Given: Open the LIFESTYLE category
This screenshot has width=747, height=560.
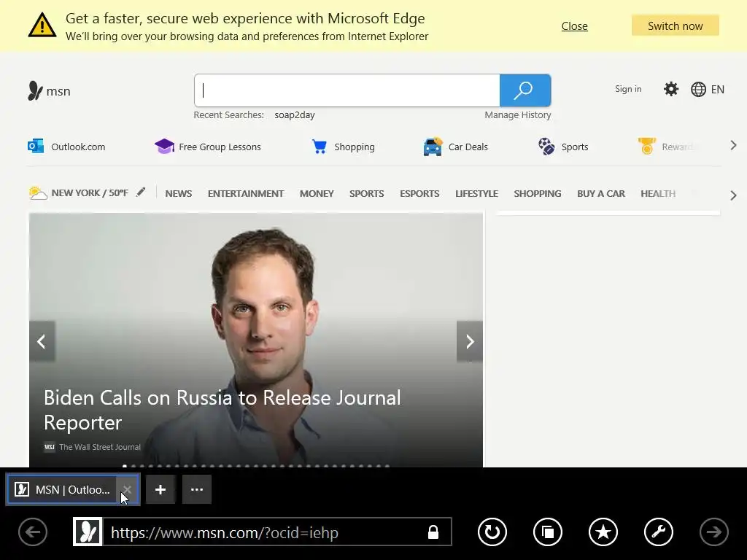Looking at the screenshot, I should coord(476,193).
